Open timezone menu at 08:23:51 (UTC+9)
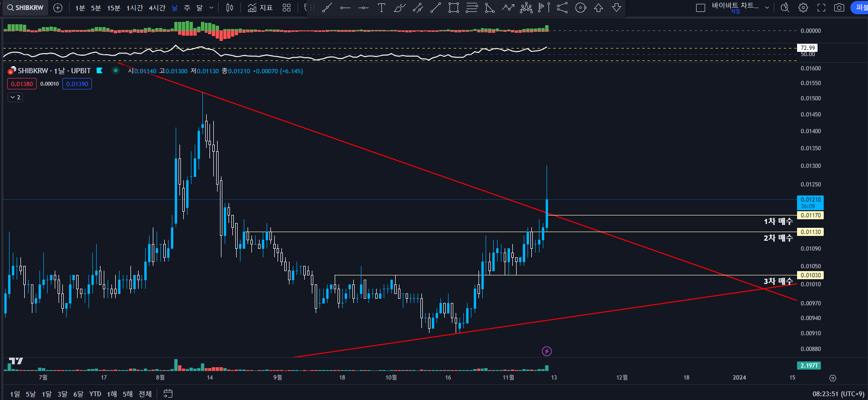The width and height of the screenshot is (868, 400). pyautogui.click(x=838, y=394)
